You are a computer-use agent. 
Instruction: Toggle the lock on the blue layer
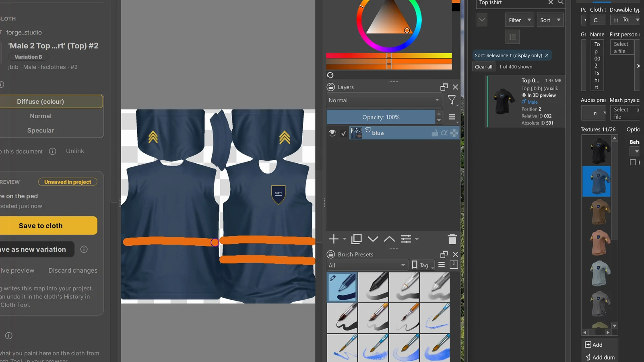pos(435,133)
